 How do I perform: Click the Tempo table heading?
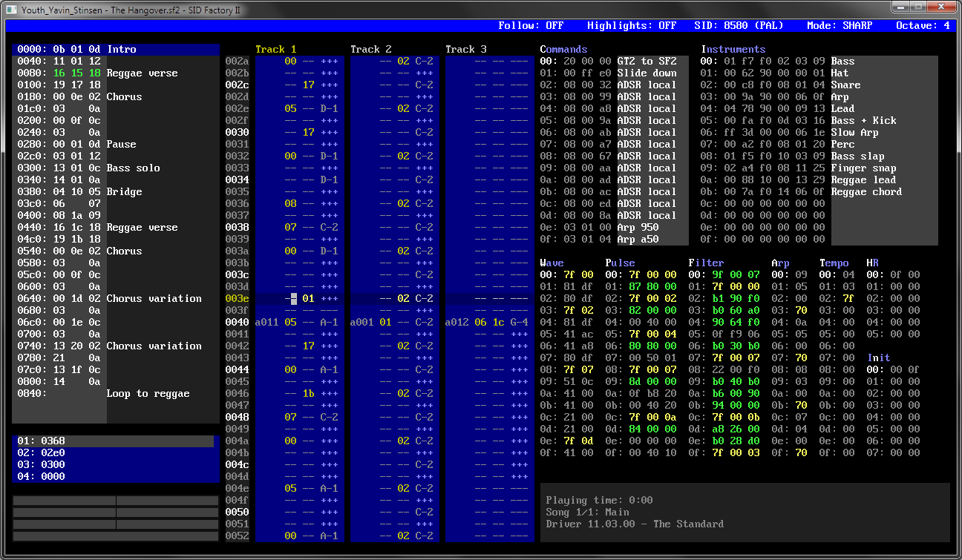click(x=834, y=263)
